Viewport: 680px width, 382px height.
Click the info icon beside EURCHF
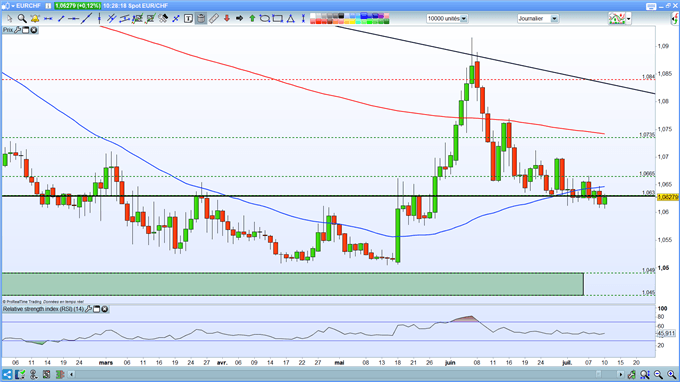(48, 6)
